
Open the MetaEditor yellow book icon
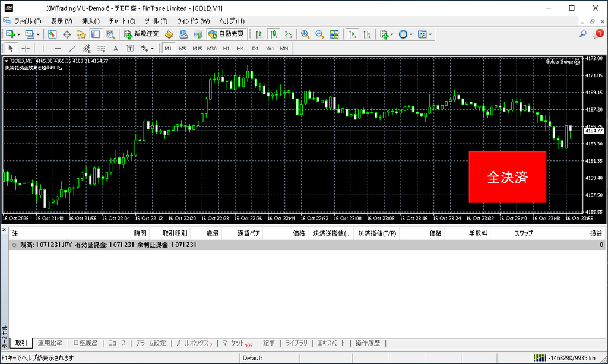(169, 34)
